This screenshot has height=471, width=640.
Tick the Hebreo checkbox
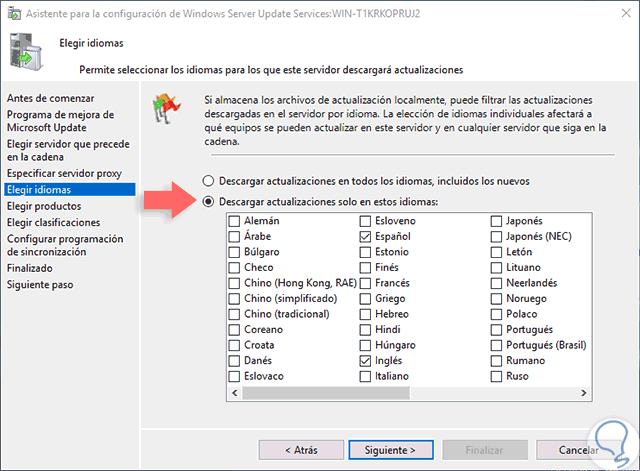[x=365, y=314]
